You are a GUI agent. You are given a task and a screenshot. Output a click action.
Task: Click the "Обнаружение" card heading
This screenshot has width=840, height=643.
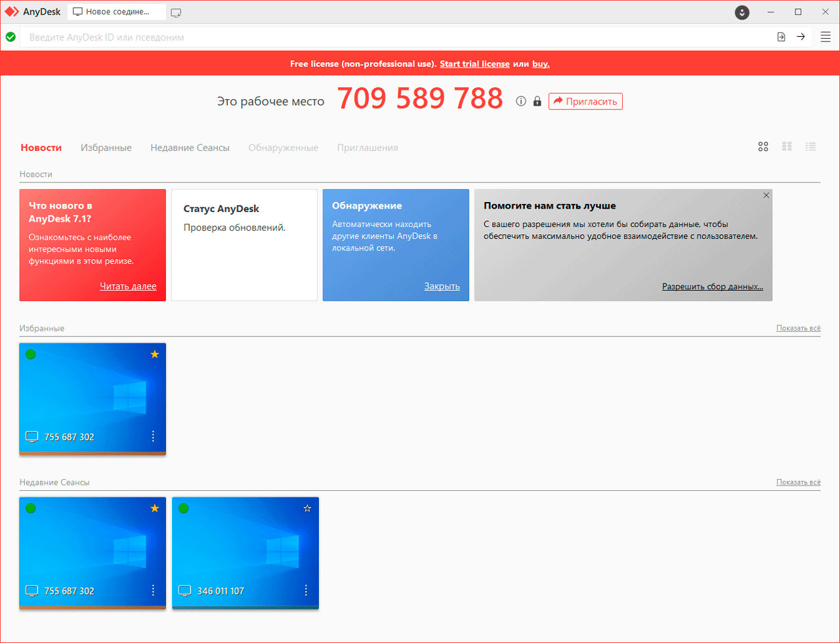(367, 205)
